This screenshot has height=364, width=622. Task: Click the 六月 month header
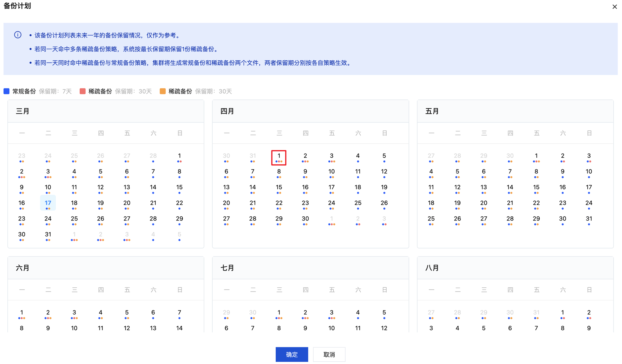tap(22, 268)
